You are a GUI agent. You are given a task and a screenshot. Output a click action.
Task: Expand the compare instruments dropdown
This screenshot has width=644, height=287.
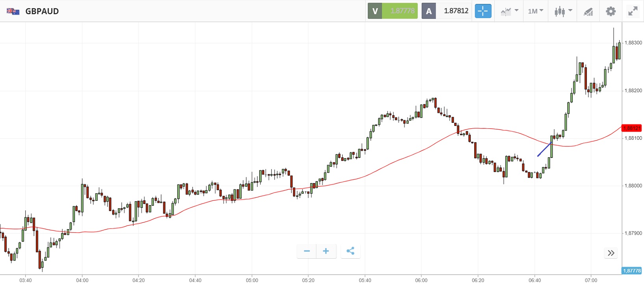tap(509, 11)
